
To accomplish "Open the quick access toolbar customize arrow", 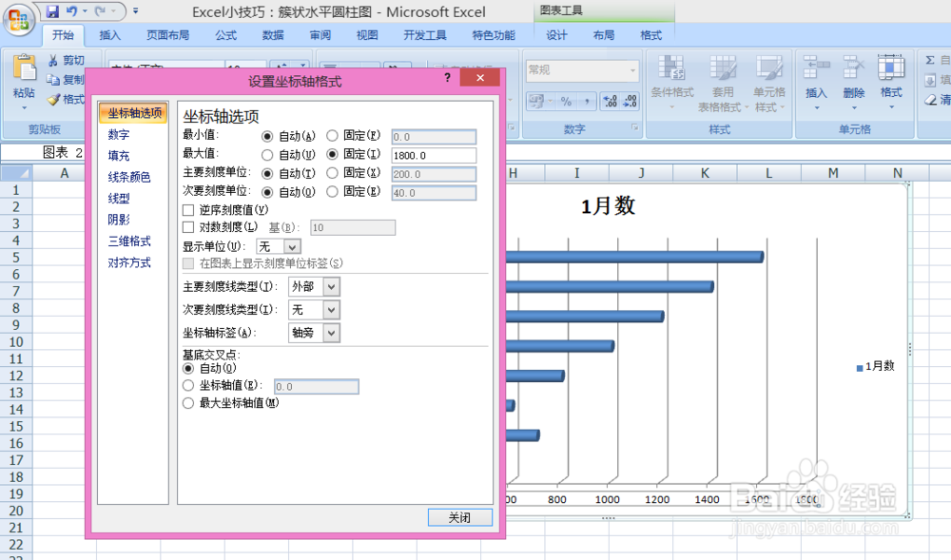I will click(x=135, y=10).
